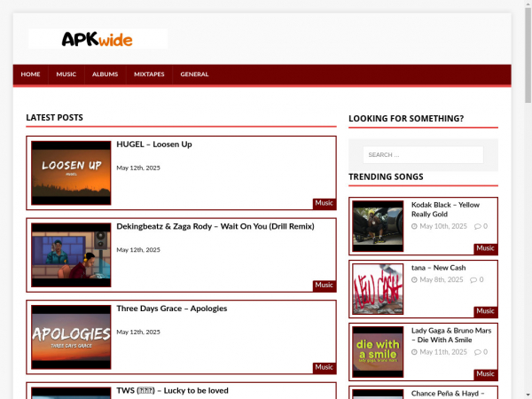Screen dimensions: 532x399
Task: Go to the MUSIC menu section
Action: [66, 74]
